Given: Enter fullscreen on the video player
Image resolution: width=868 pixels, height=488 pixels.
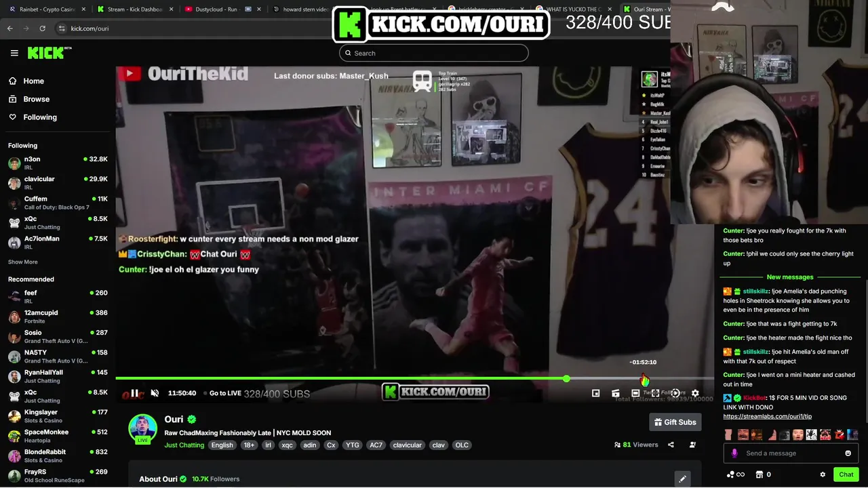Looking at the screenshot, I should 655,393.
